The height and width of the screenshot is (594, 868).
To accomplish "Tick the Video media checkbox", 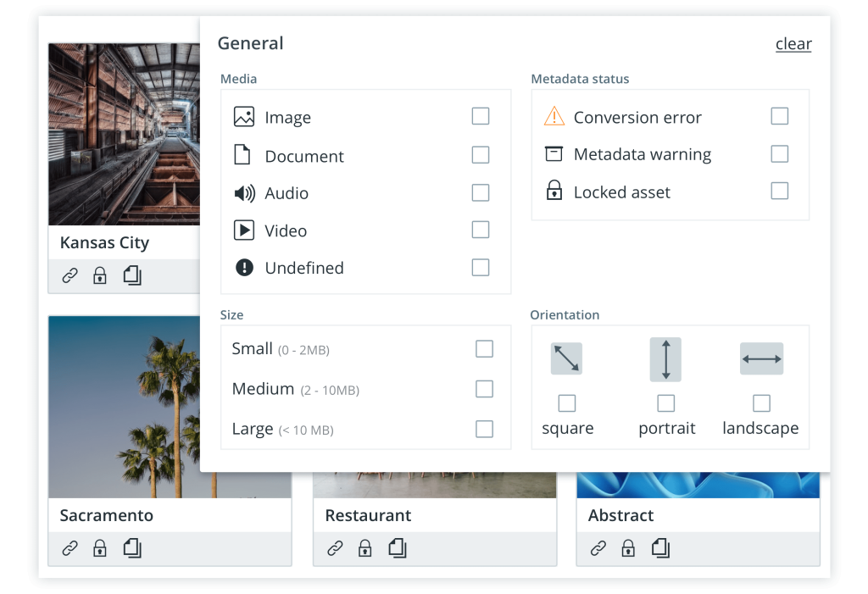I will point(481,230).
